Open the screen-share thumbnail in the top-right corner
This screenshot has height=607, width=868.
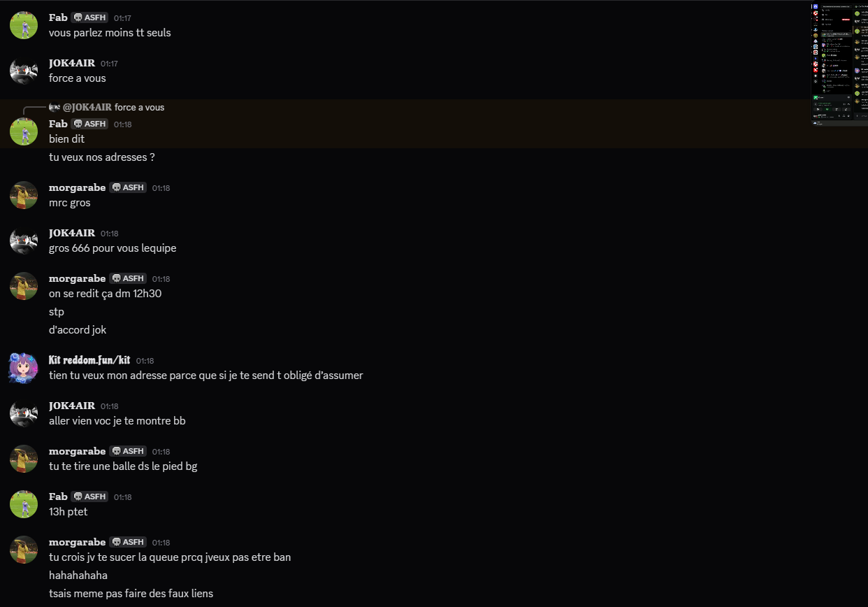[x=839, y=64]
